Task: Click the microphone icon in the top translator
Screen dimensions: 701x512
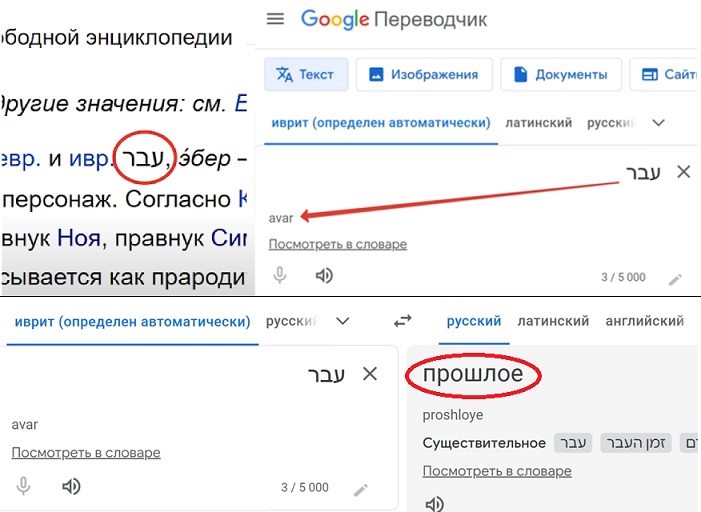Action: (281, 276)
